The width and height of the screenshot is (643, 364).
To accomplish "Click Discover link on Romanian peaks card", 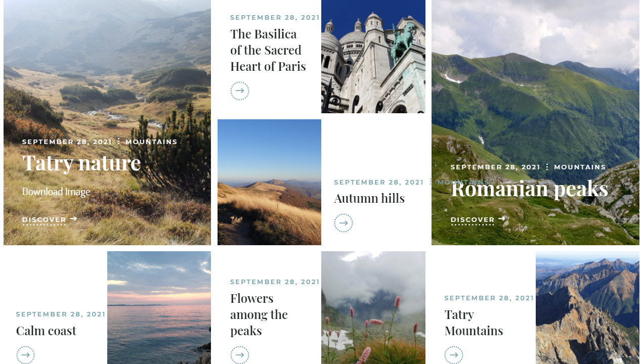I will tap(478, 220).
